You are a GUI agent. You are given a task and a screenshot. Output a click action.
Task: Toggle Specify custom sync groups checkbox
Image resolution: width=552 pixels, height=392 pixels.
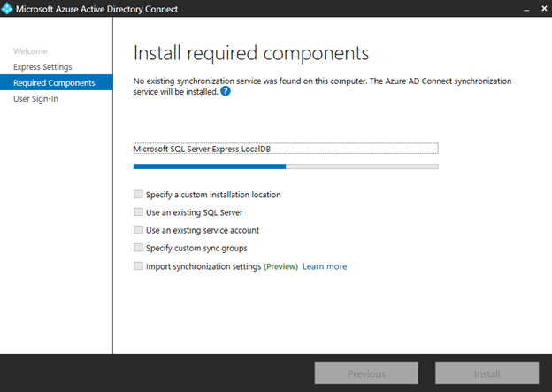tap(137, 248)
